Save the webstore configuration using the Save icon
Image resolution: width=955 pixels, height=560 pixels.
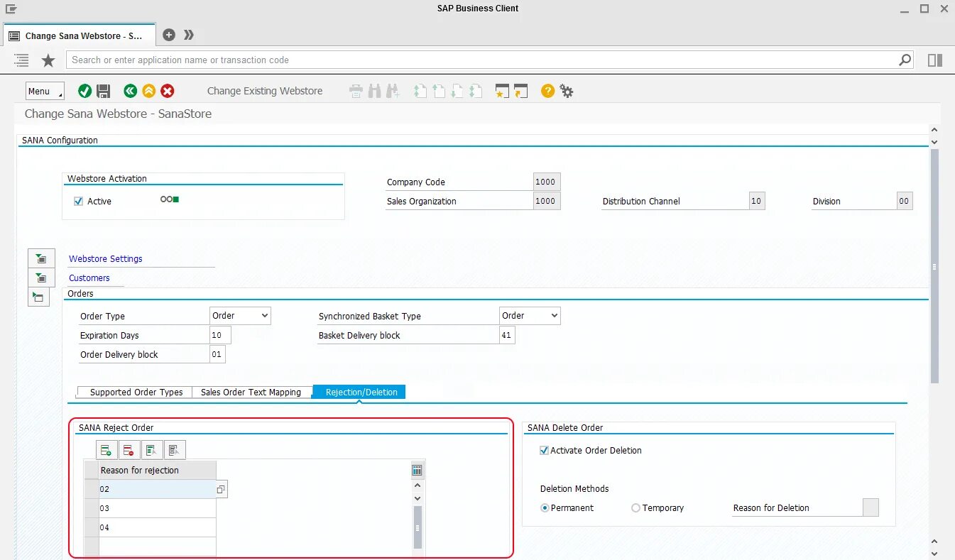click(104, 91)
